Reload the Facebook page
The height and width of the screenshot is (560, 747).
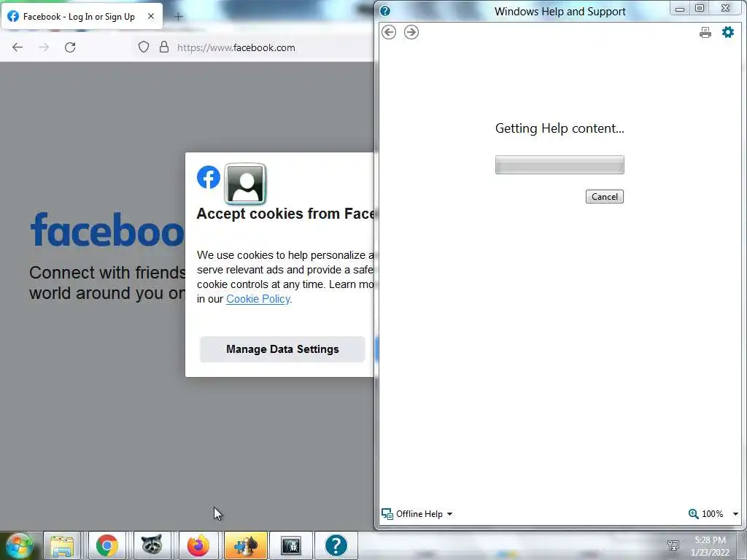coord(70,47)
